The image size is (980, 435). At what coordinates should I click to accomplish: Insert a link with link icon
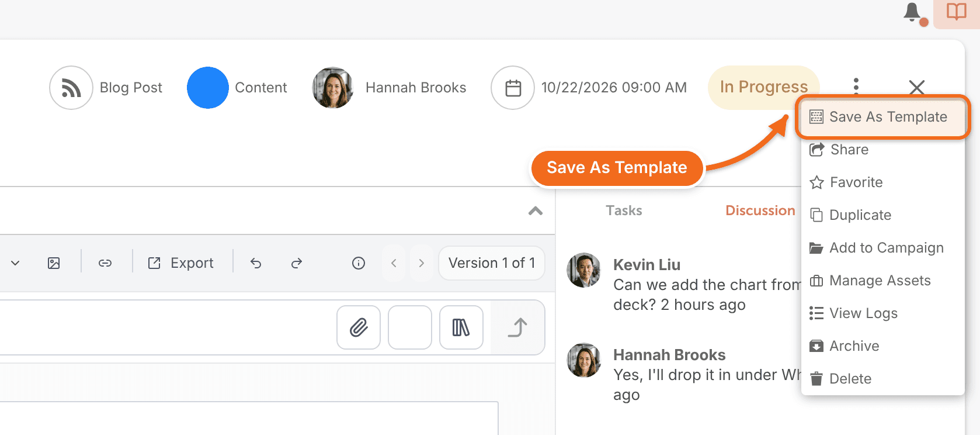(x=105, y=263)
